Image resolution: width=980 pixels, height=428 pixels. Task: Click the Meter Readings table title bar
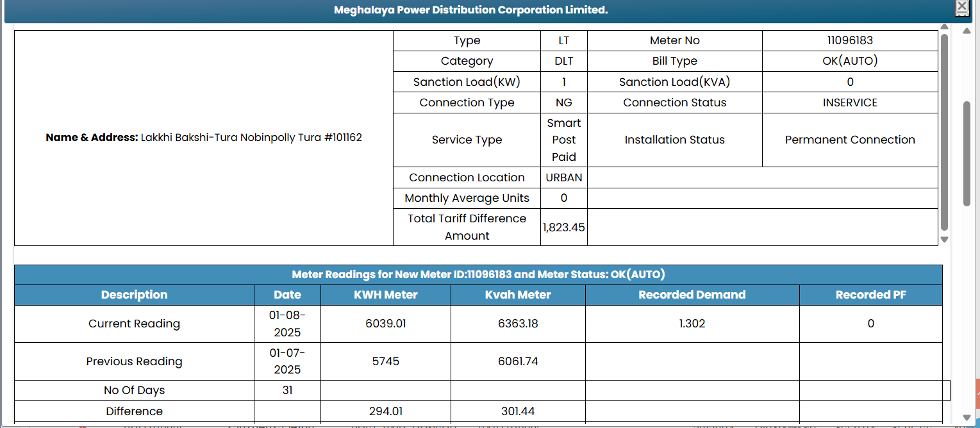tap(478, 275)
